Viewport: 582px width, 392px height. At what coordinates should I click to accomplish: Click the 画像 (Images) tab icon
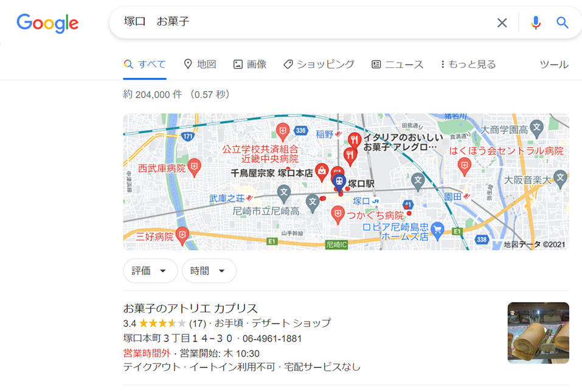238,63
